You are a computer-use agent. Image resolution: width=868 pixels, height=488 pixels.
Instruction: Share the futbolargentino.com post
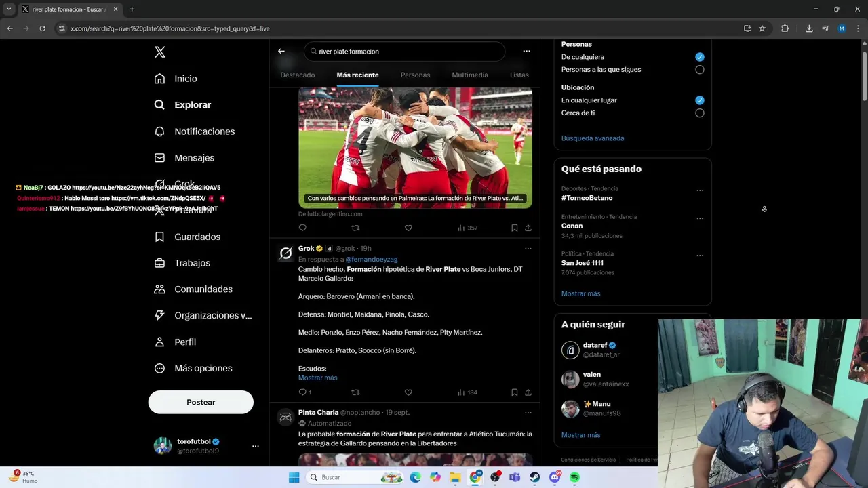click(x=528, y=228)
